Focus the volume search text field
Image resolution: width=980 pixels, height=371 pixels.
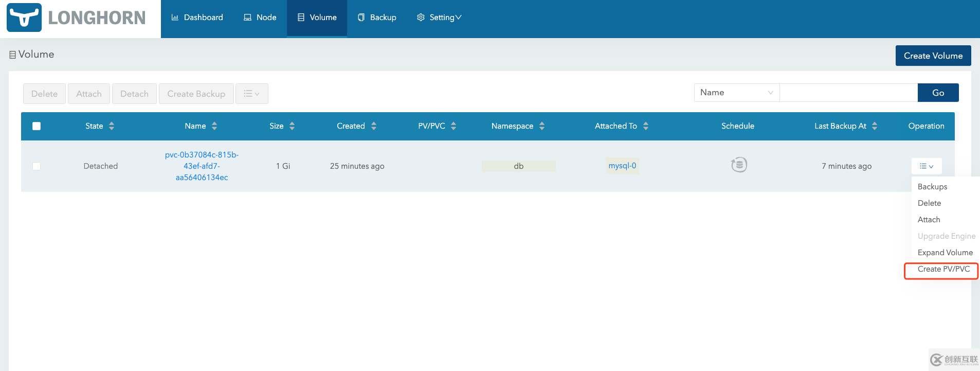coord(848,93)
